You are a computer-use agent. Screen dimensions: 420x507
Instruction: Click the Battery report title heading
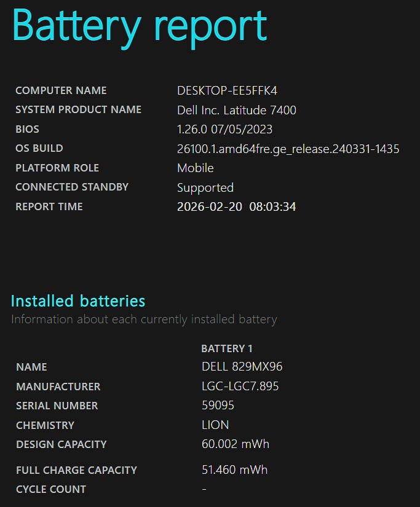140,26
